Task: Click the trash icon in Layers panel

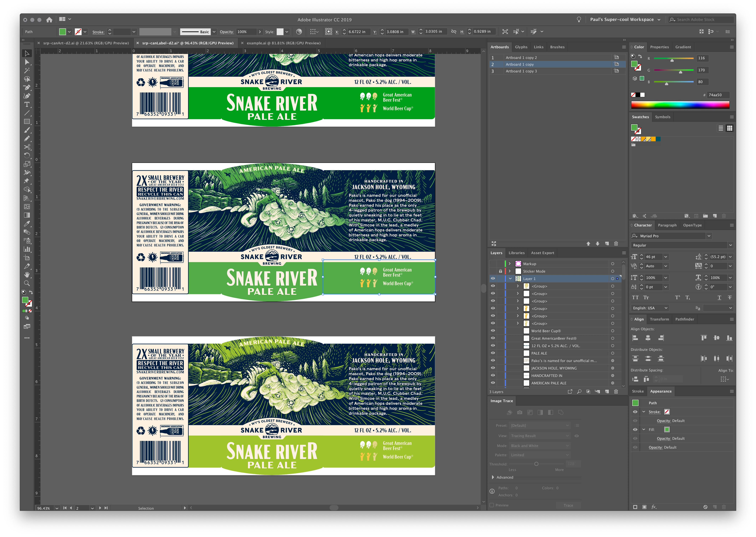Action: (616, 391)
